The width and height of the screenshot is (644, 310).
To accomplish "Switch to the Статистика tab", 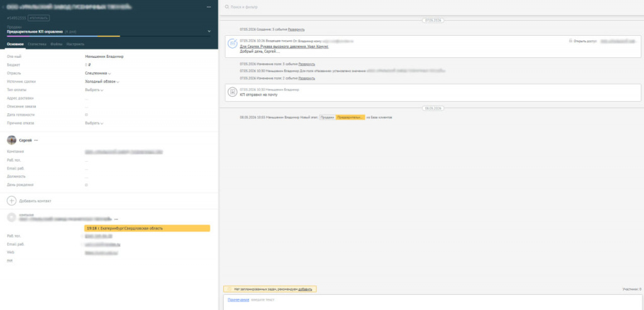I will pyautogui.click(x=37, y=44).
